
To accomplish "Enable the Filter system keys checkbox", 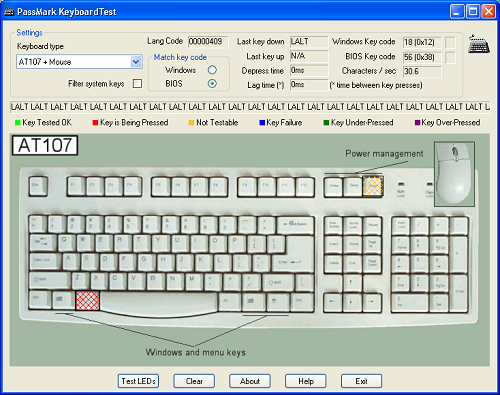I will pos(137,83).
